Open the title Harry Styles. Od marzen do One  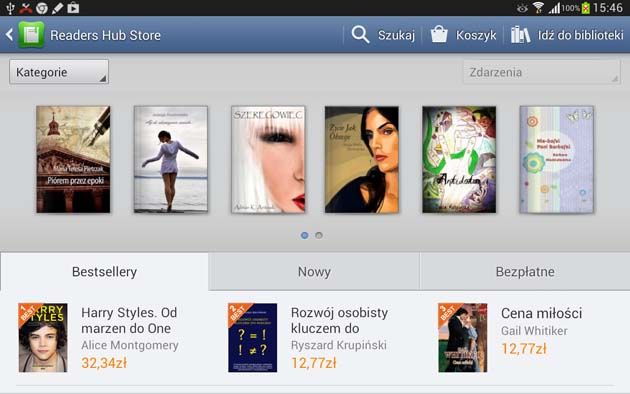pyautogui.click(x=129, y=321)
